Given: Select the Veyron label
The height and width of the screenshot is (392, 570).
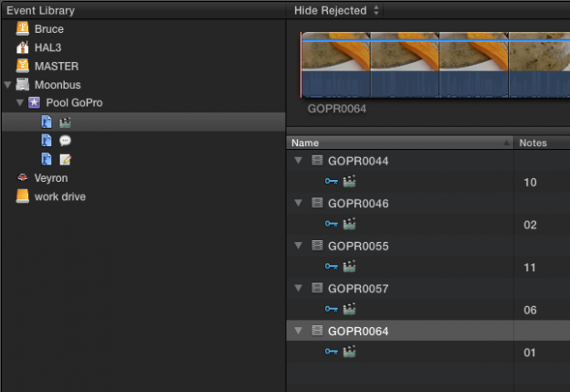Looking at the screenshot, I should point(51,178).
